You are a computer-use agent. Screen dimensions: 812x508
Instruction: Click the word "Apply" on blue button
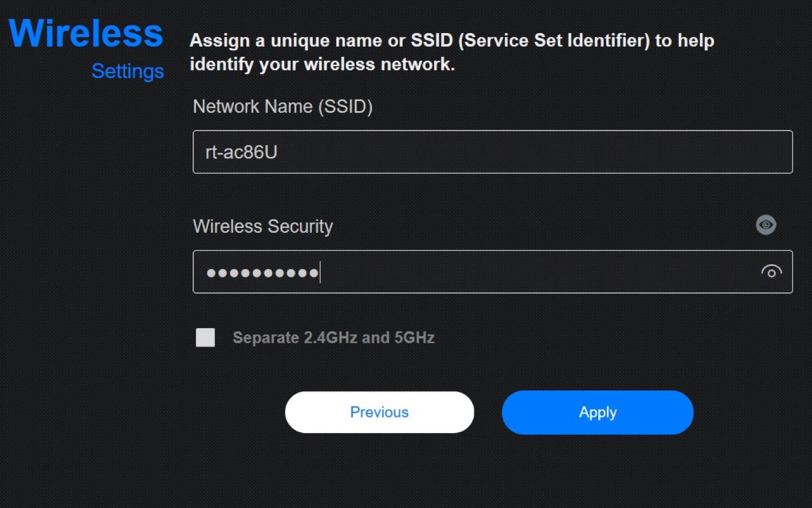pyautogui.click(x=598, y=412)
